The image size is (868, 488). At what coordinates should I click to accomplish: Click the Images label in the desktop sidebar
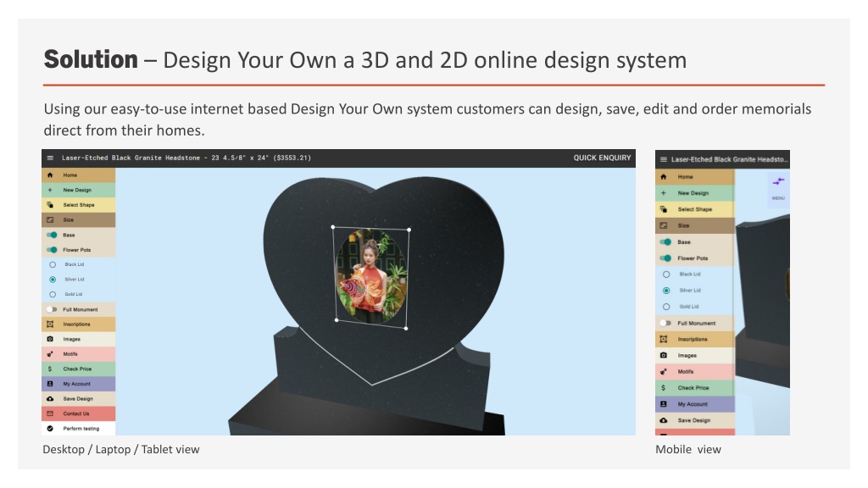[71, 339]
